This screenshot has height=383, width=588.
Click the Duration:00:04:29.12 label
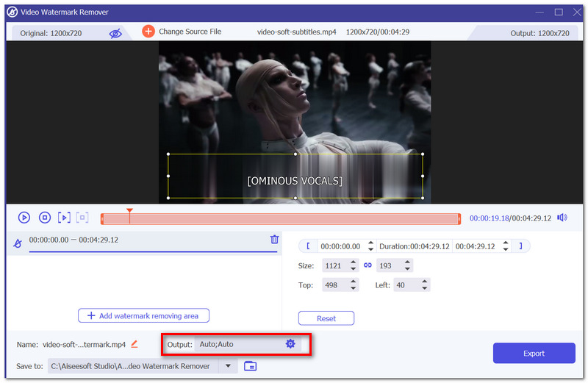tap(414, 246)
